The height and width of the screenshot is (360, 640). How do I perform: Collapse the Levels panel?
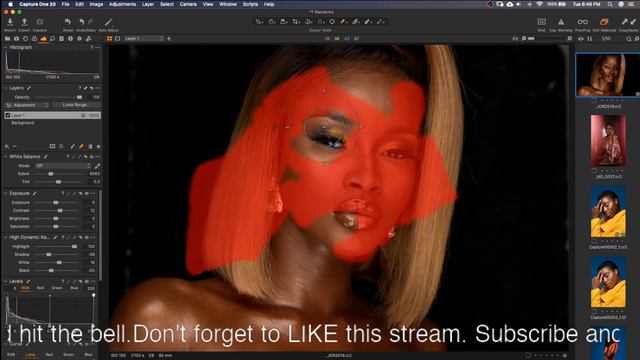click(6, 282)
